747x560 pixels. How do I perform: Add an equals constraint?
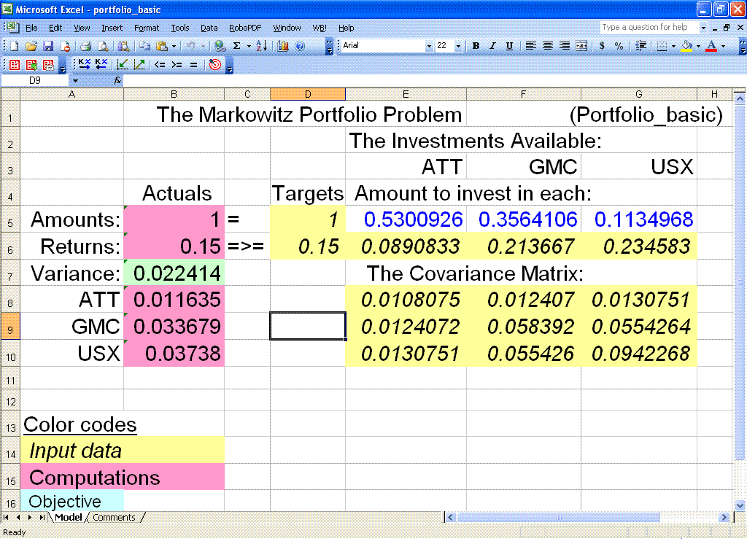193,65
